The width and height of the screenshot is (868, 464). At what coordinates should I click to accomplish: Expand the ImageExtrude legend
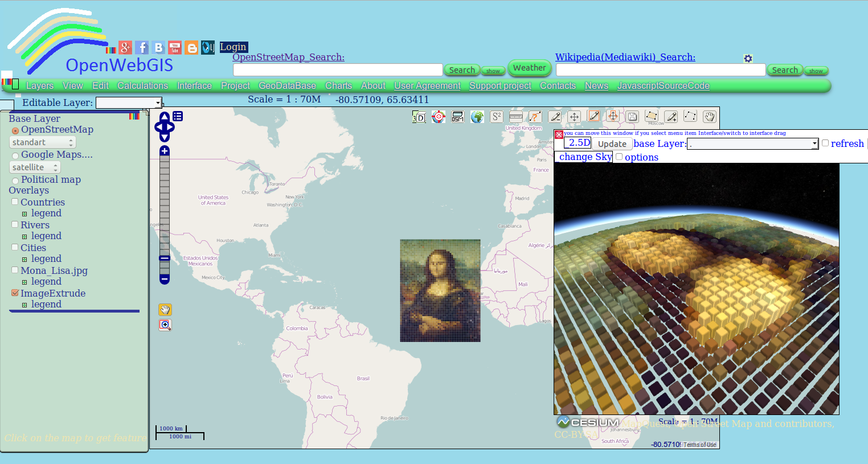tap(24, 305)
